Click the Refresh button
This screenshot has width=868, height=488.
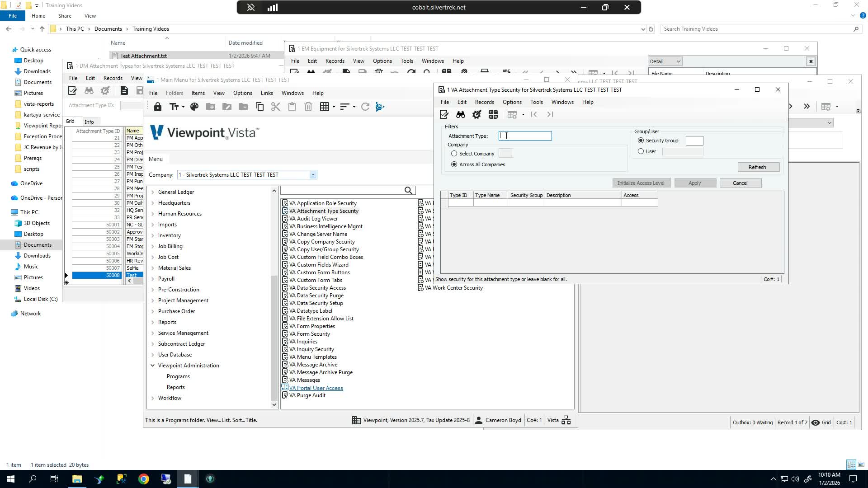[759, 167]
